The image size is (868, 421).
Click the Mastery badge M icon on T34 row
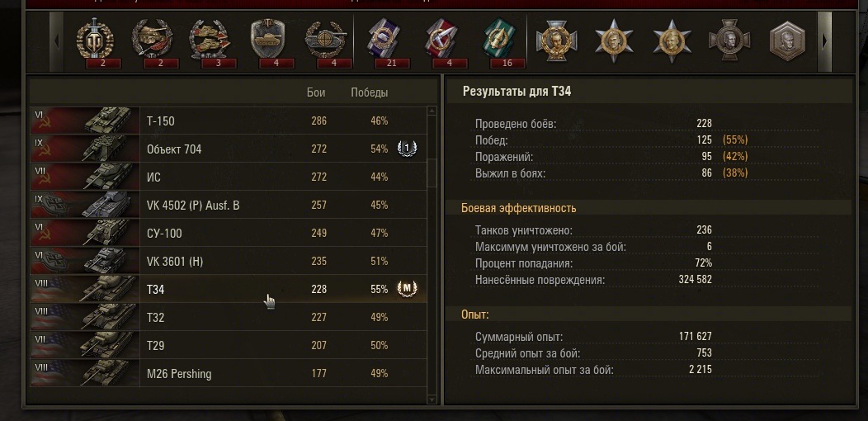[x=407, y=289]
